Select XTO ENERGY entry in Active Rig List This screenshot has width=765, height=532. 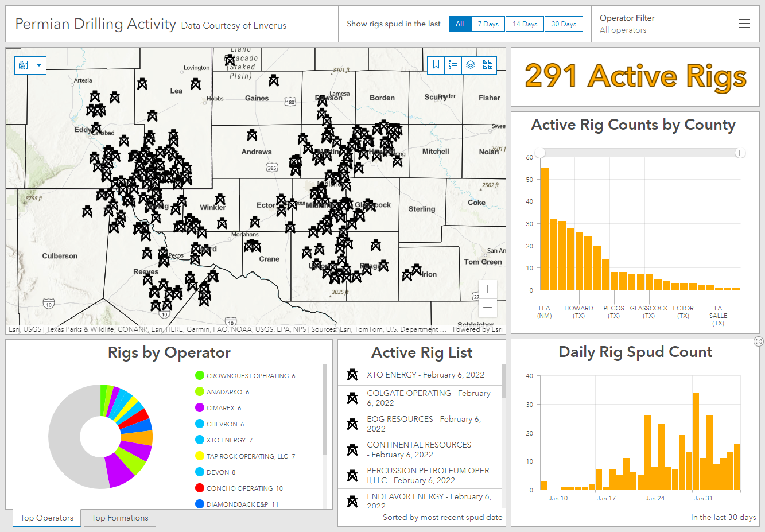tap(425, 375)
